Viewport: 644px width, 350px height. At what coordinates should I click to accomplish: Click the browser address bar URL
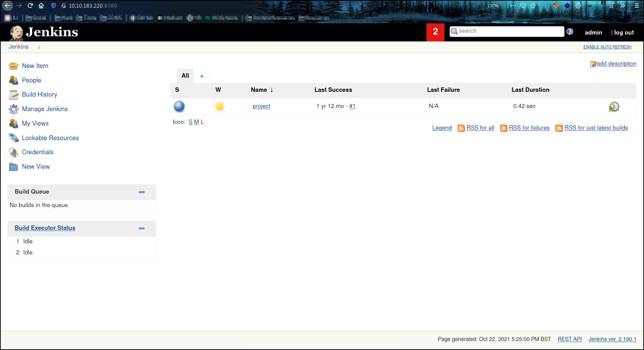pos(93,6)
